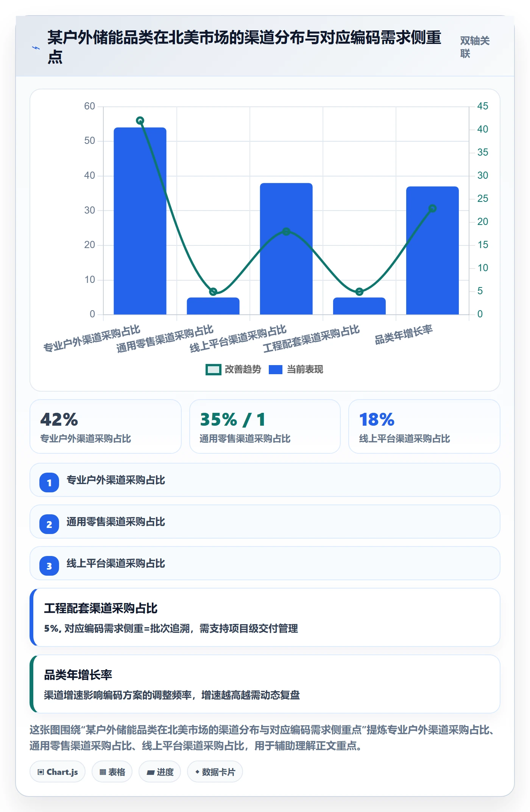Click the 改善趋势 legend label
This screenshot has width=530, height=812.
point(243,370)
